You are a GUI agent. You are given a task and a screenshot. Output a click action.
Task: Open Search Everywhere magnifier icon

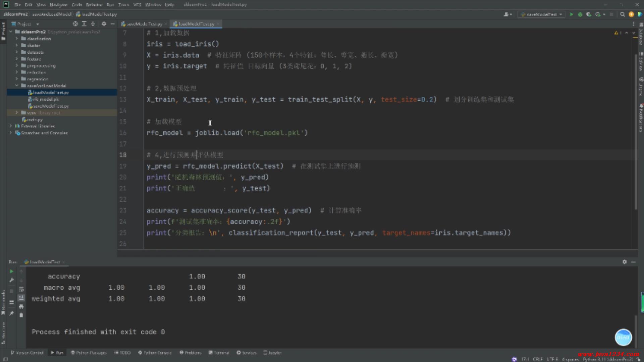tap(623, 14)
